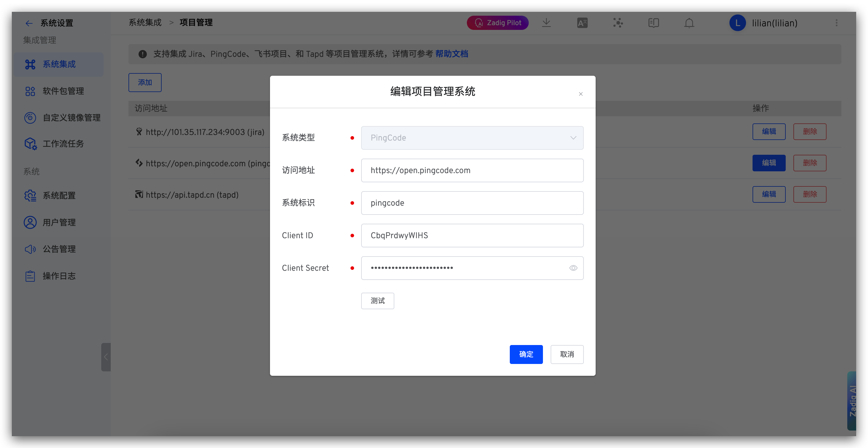This screenshot has height=448, width=868.
Task: Toggle Client Secret visibility with the eye icon
Action: point(573,268)
